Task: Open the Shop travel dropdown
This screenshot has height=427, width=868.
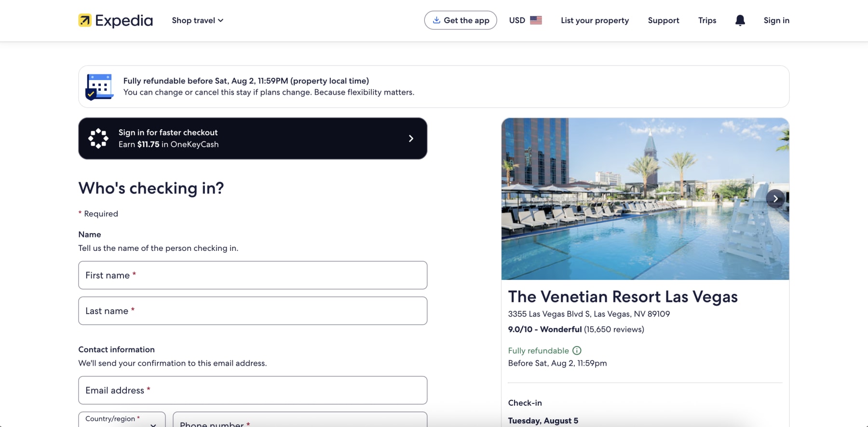Action: coord(197,20)
